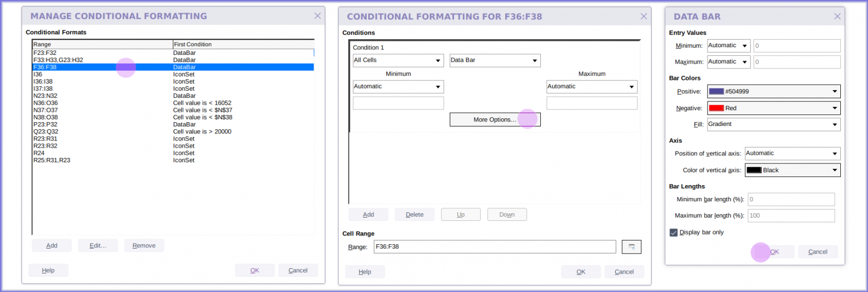This screenshot has width=868, height=292.
Task: Open the Positive bar color dropdown
Action: tap(774, 92)
